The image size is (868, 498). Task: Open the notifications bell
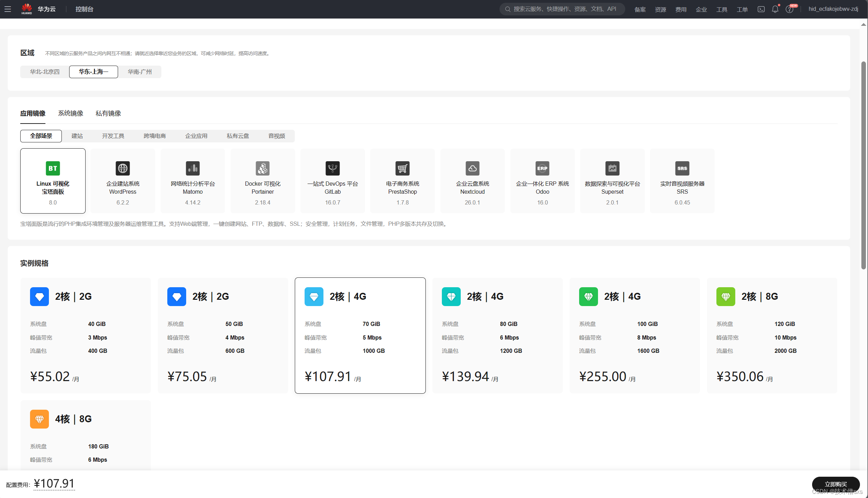point(775,9)
